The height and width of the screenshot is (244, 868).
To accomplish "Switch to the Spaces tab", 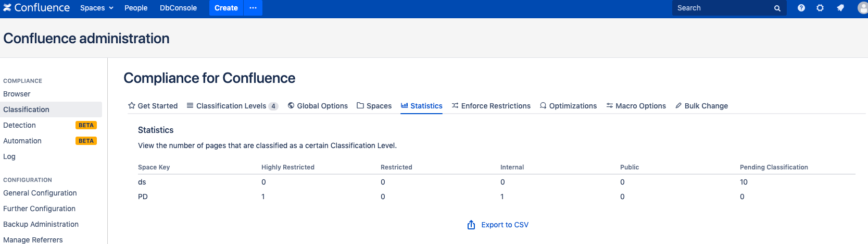I will point(374,106).
